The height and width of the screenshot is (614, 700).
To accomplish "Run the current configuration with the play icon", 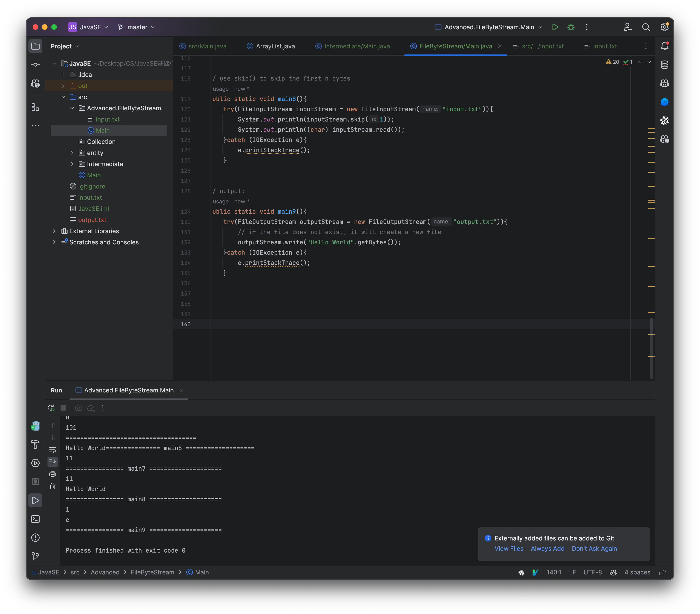I will pyautogui.click(x=555, y=27).
